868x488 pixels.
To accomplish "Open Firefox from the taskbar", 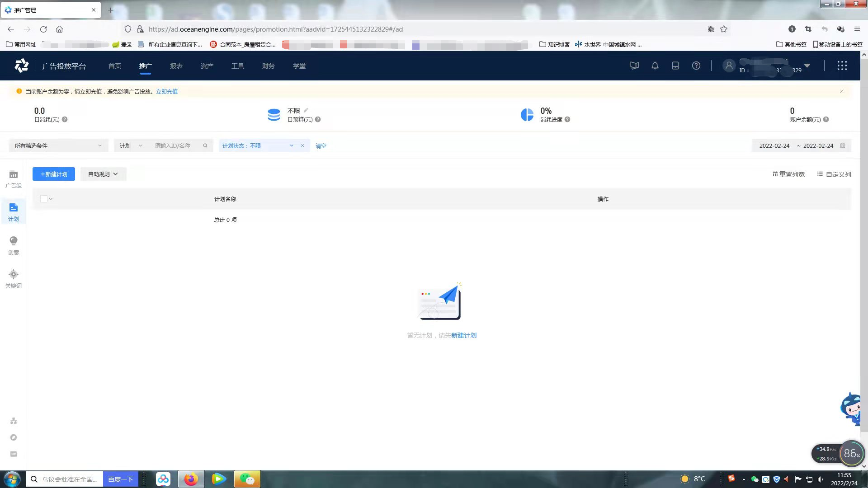I will coord(191,479).
